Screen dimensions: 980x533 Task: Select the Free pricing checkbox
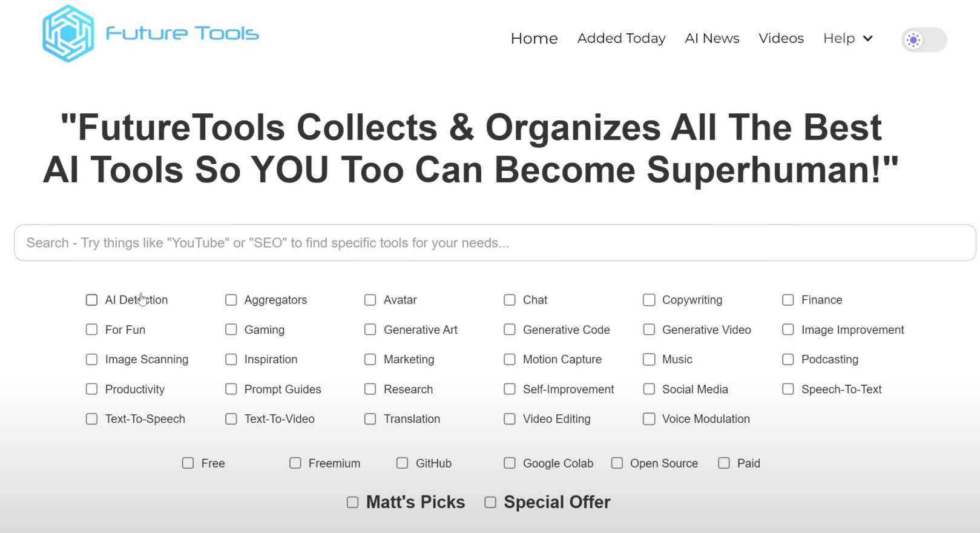click(188, 463)
